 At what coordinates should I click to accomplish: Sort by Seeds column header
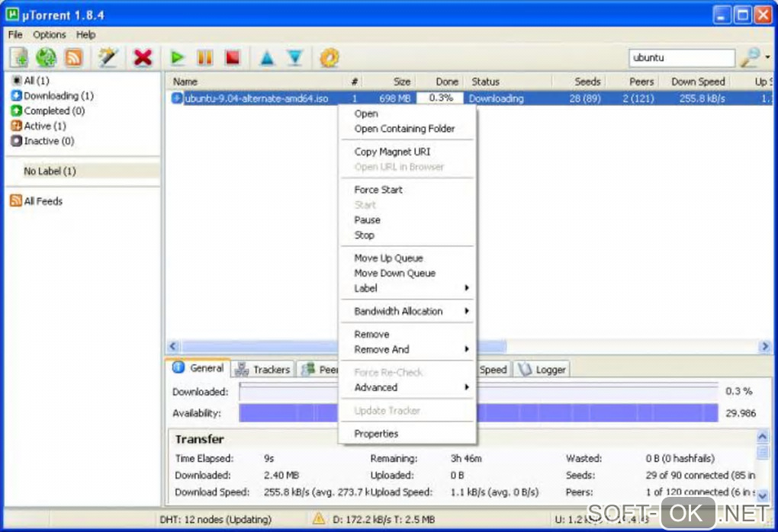click(587, 82)
